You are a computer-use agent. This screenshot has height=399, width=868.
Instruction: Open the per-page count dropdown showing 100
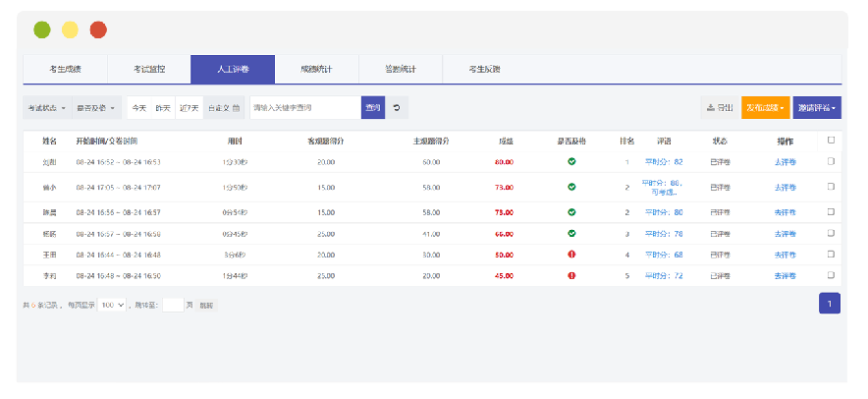coord(112,306)
